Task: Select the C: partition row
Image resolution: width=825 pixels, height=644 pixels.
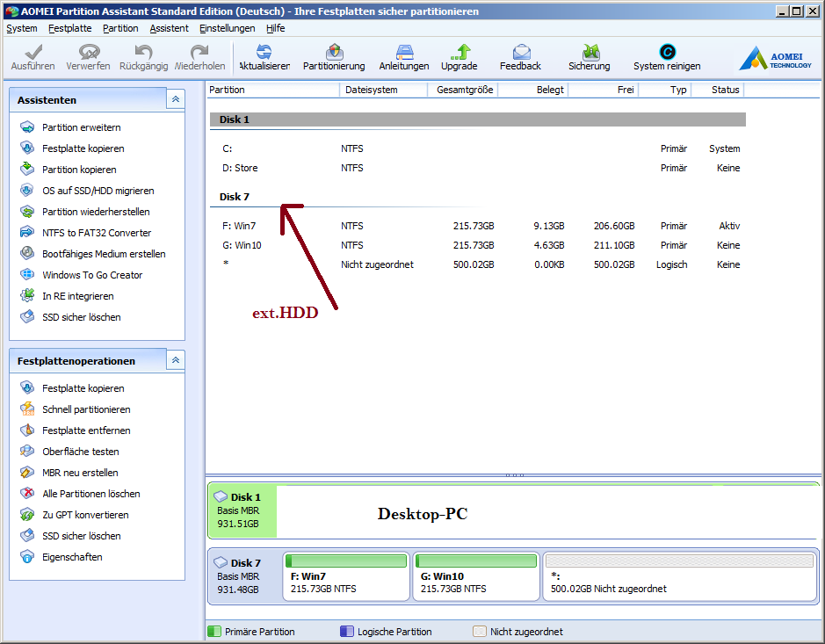Action: [478, 148]
